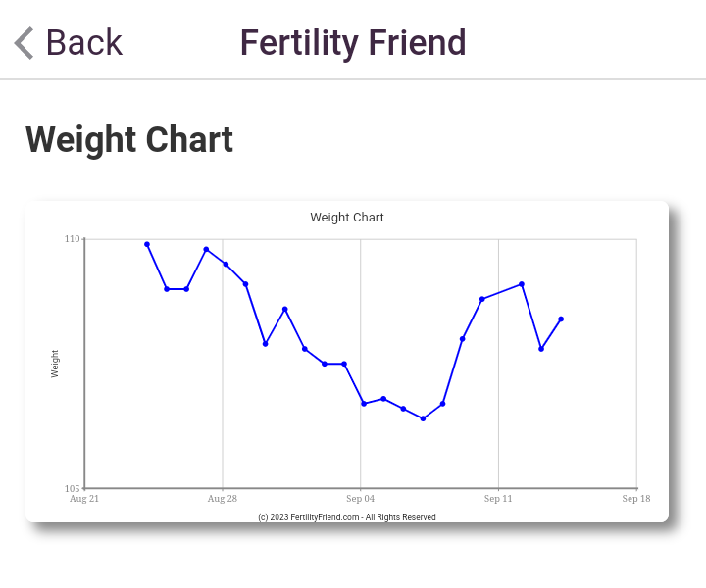Click the FertilityFriend.com copyright notice
This screenshot has height=588, width=706.
[x=347, y=517]
